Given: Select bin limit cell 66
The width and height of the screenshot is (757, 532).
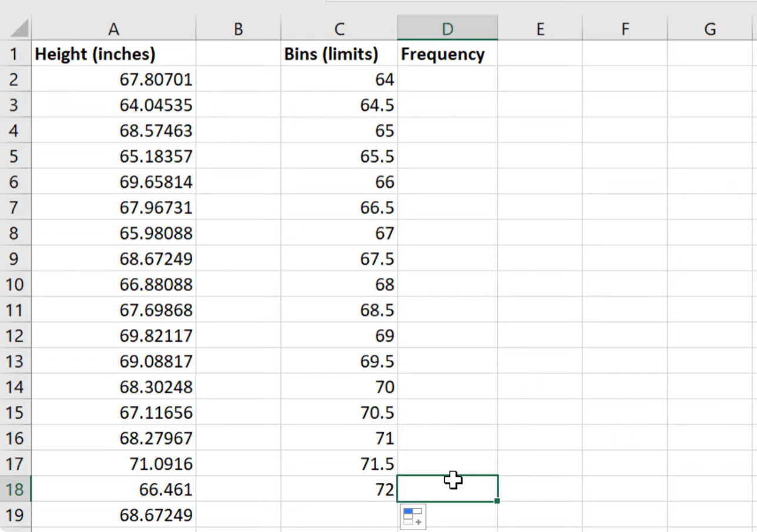Looking at the screenshot, I should coord(339,182).
